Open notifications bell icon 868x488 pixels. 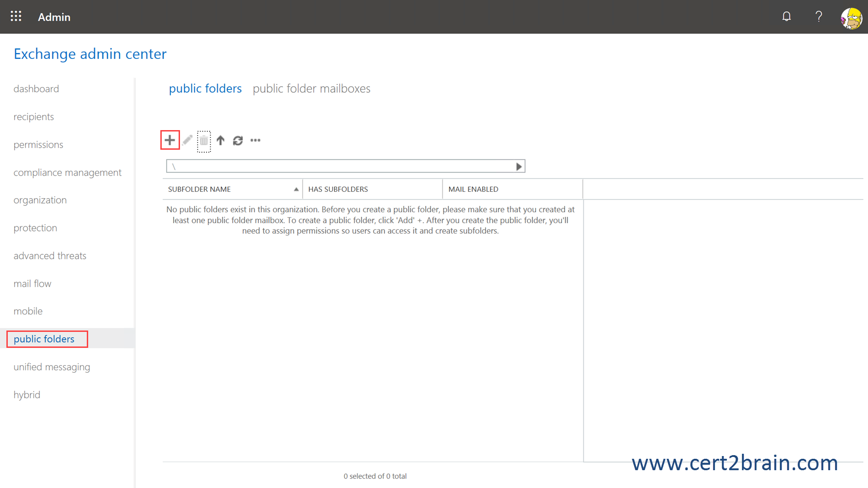786,16
